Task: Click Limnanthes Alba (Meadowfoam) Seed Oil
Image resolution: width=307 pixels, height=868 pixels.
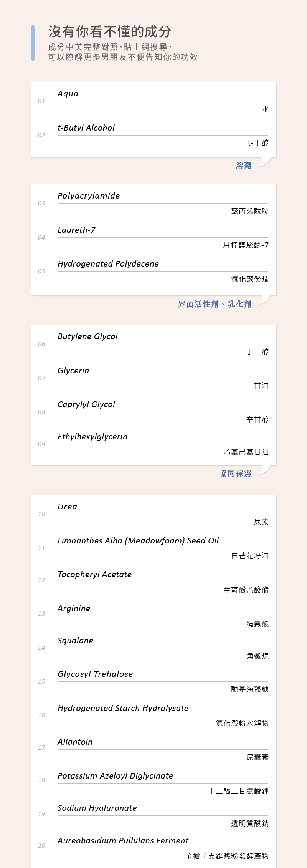Action: 138,541
